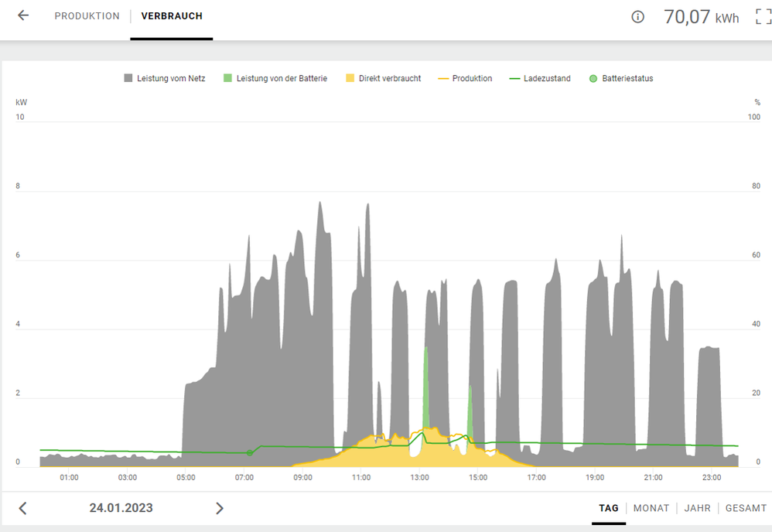Switch to JAHR view

coord(697,508)
